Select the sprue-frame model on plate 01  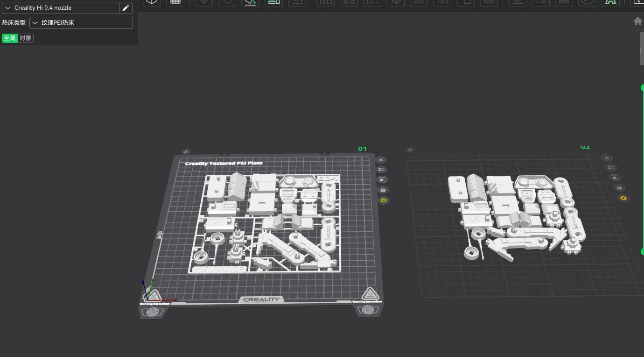click(265, 223)
